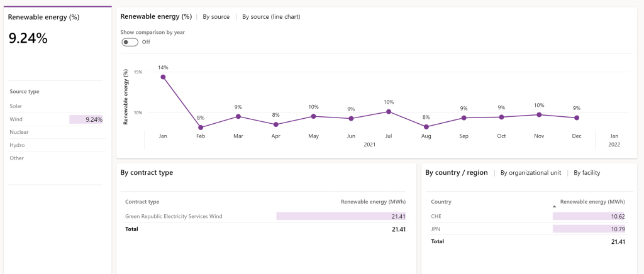This screenshot has height=274, width=644.
Task: Click the sort arrow above country Renewable energy column
Action: click(554, 206)
